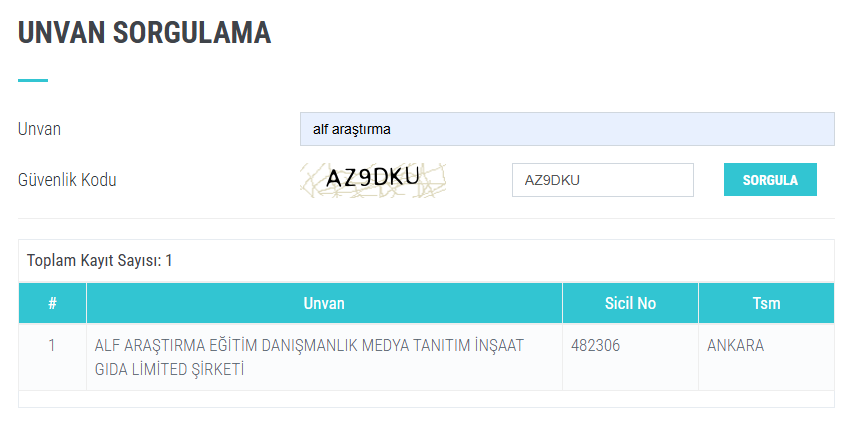Select the Sicil No column header

coord(631,303)
